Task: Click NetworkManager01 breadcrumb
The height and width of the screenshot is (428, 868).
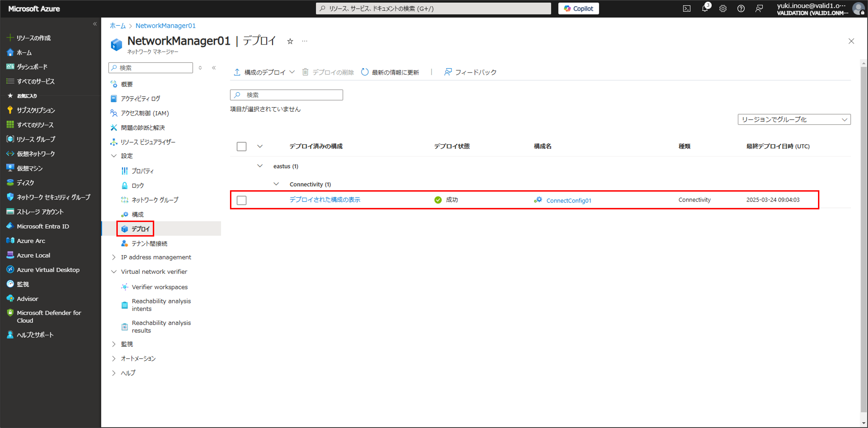Action: coord(165,26)
